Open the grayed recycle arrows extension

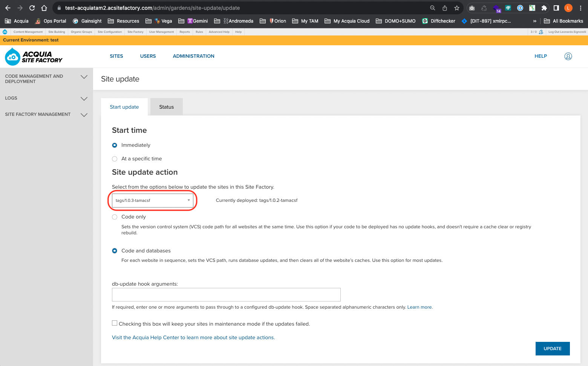(x=484, y=8)
